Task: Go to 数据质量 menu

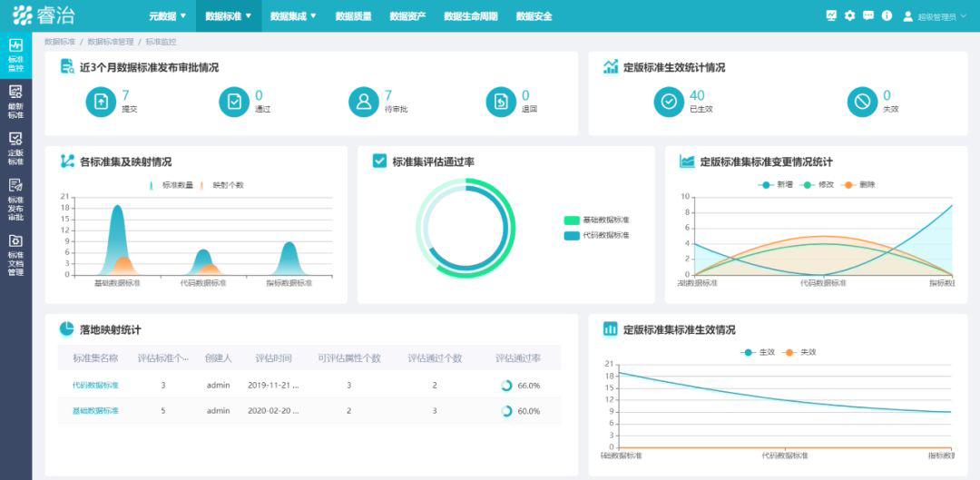Action: pyautogui.click(x=354, y=16)
